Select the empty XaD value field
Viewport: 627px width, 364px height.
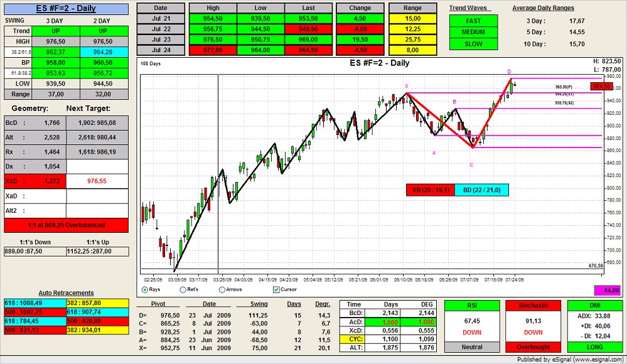coord(97,196)
